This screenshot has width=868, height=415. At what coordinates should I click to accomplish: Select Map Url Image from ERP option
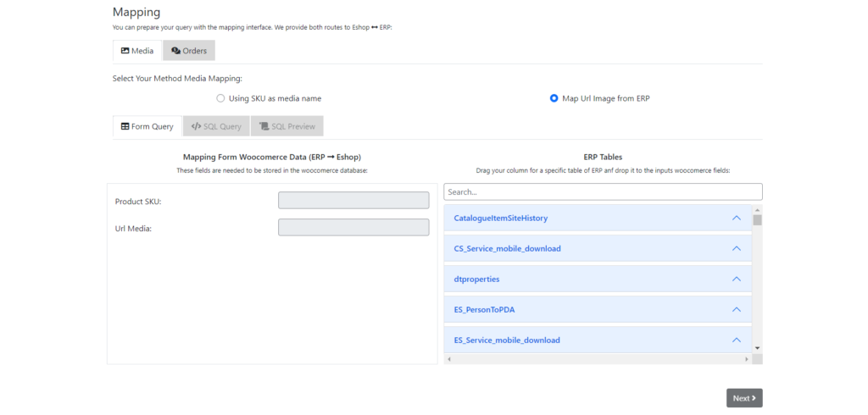click(554, 98)
